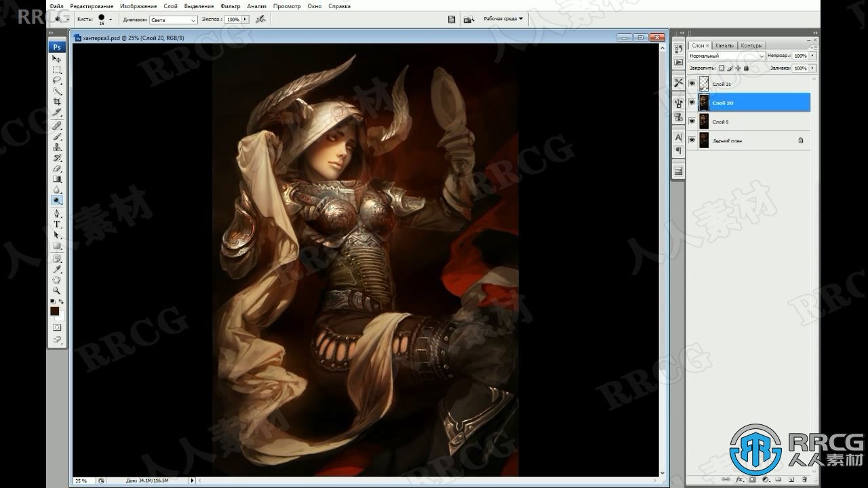Select the Rectangular Marquee tool
This screenshot has width=868, height=488.
57,70
